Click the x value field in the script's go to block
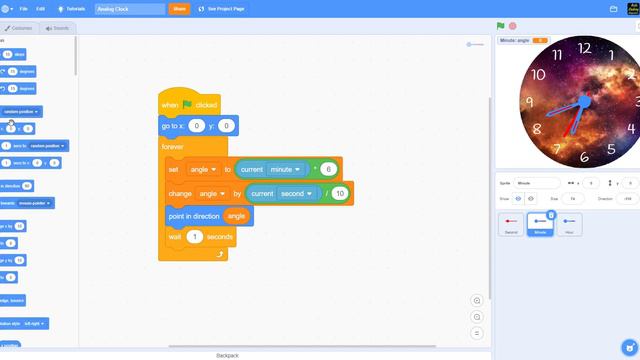Viewport: 640px width, 360px height. 197,126
